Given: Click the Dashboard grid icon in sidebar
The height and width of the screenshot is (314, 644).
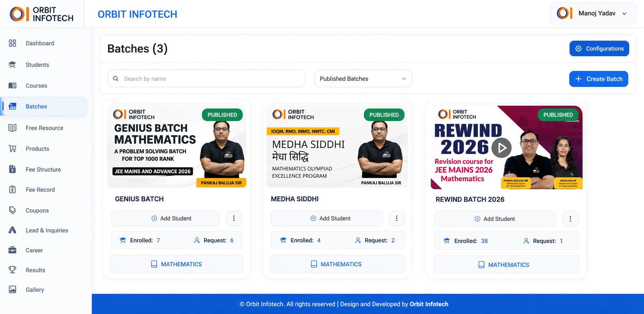Looking at the screenshot, I should [13, 43].
